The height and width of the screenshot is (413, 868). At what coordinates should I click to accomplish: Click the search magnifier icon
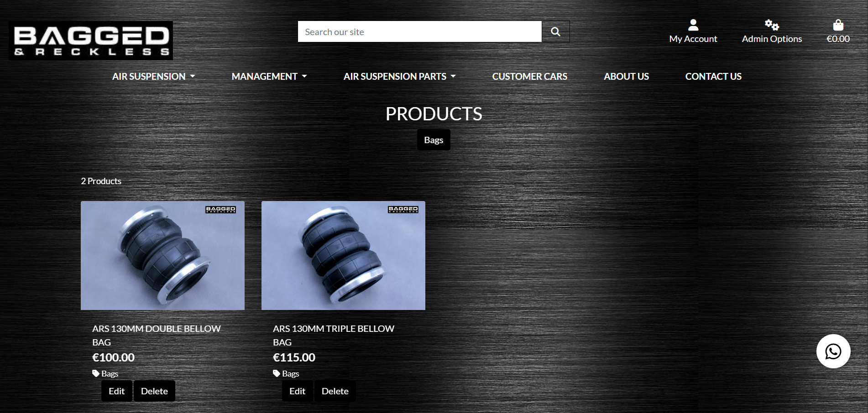(555, 31)
